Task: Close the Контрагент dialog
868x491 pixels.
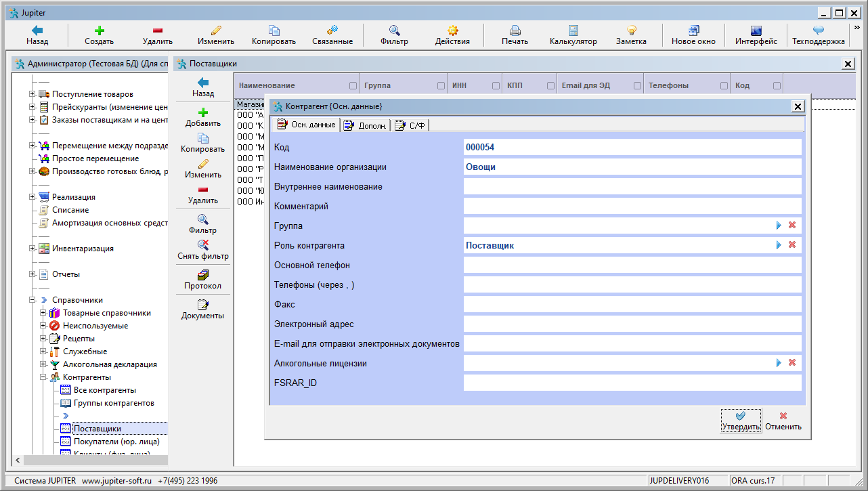Action: pos(798,106)
